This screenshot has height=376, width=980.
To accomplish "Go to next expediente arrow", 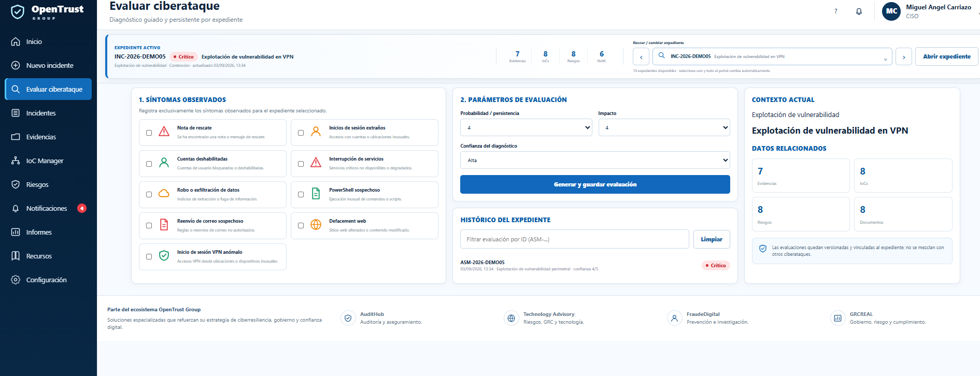I will coord(904,57).
